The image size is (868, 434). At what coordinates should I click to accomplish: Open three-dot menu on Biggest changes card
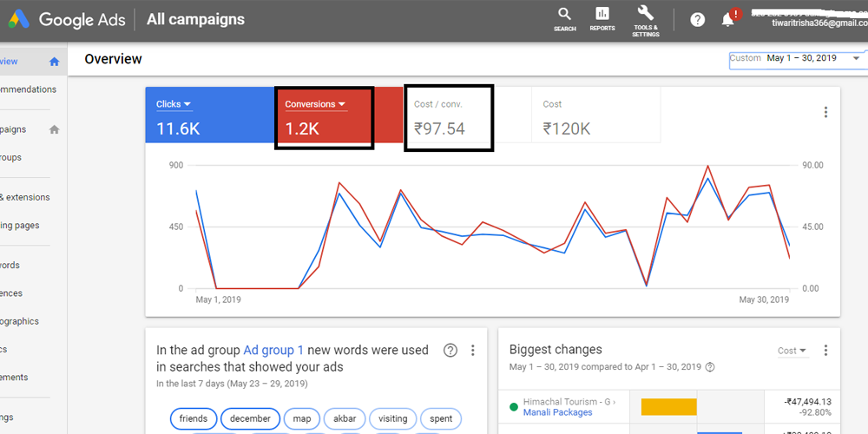825,351
